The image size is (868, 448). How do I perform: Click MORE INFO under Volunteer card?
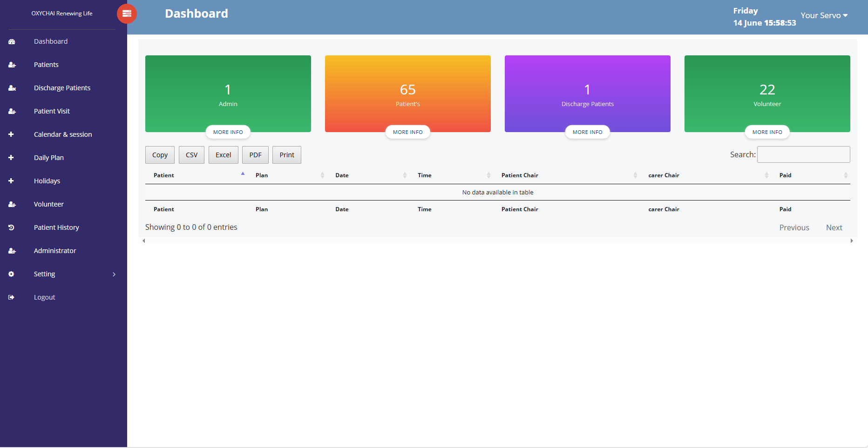pyautogui.click(x=767, y=132)
